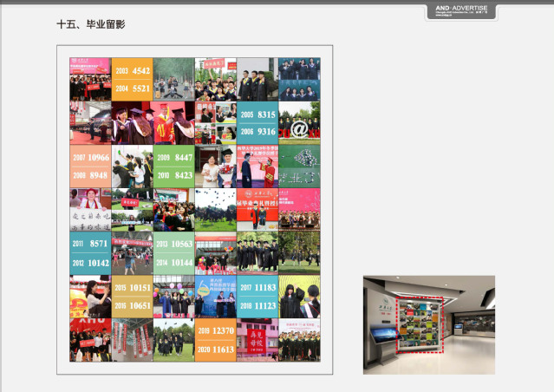This screenshot has width=554, height=392.
Task: Select the teal tile showing 2005 8315
Action: [x=257, y=122]
